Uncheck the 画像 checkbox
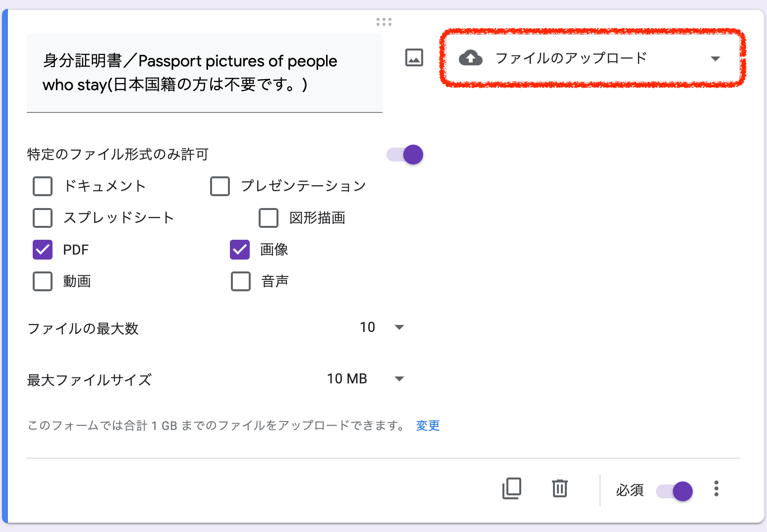 (x=240, y=250)
